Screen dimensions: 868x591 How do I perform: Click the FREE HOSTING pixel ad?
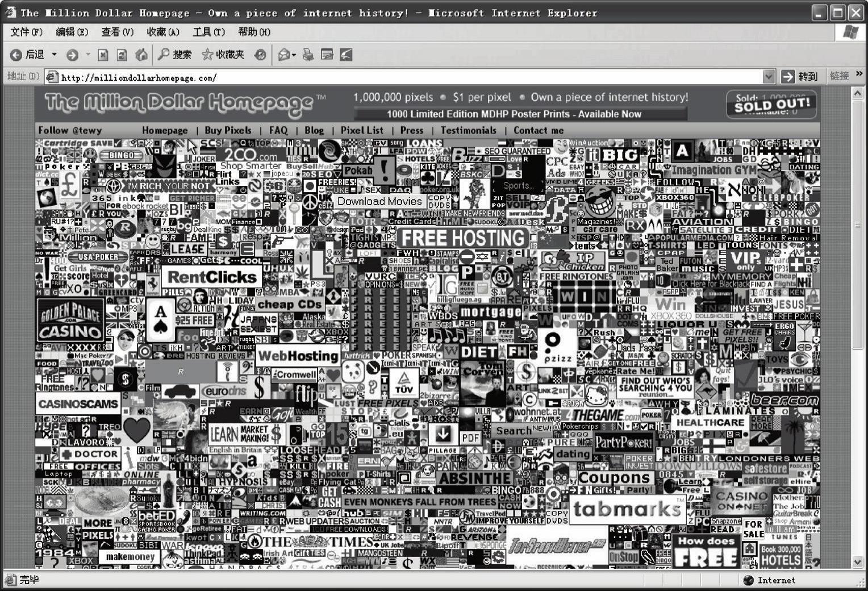click(x=463, y=238)
